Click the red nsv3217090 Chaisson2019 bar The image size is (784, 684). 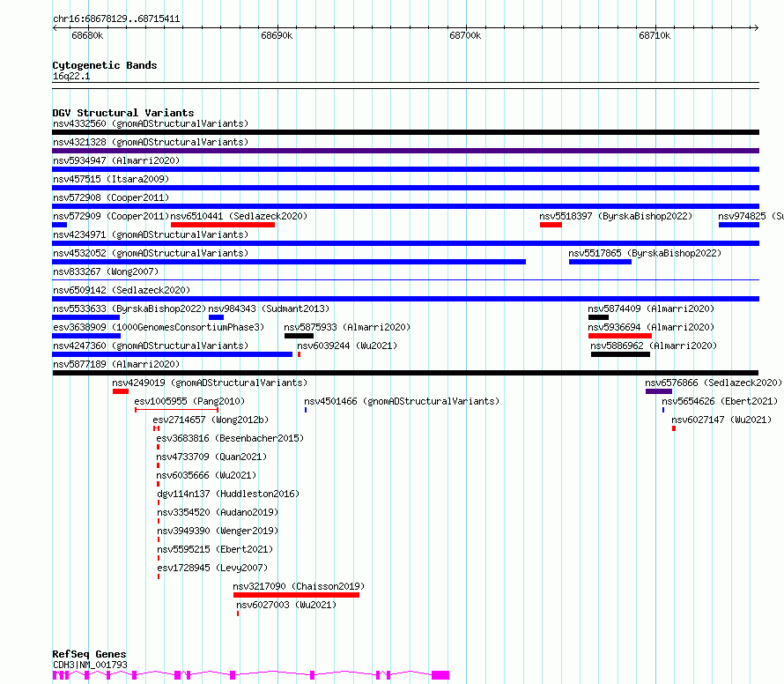coord(297,595)
